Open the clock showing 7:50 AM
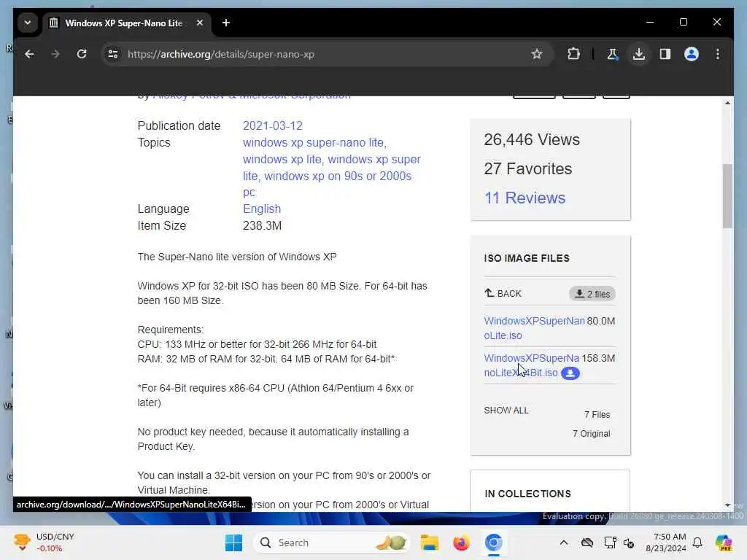The image size is (747, 560). (665, 542)
